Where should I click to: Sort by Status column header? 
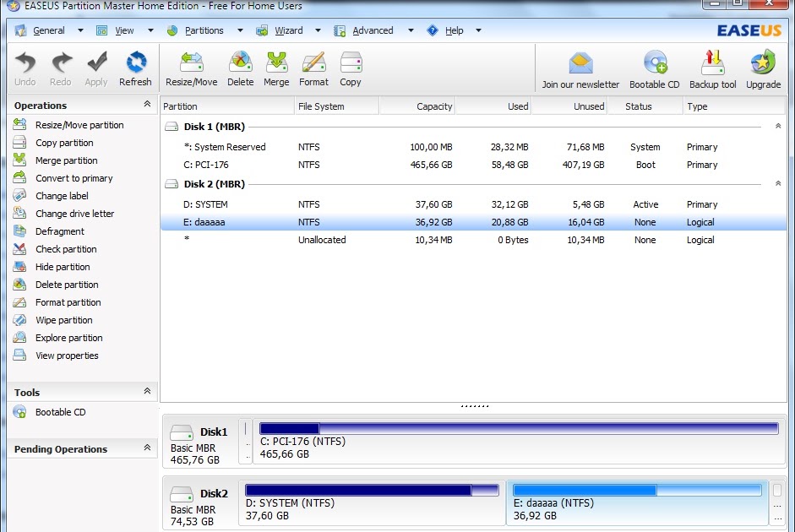click(x=645, y=106)
